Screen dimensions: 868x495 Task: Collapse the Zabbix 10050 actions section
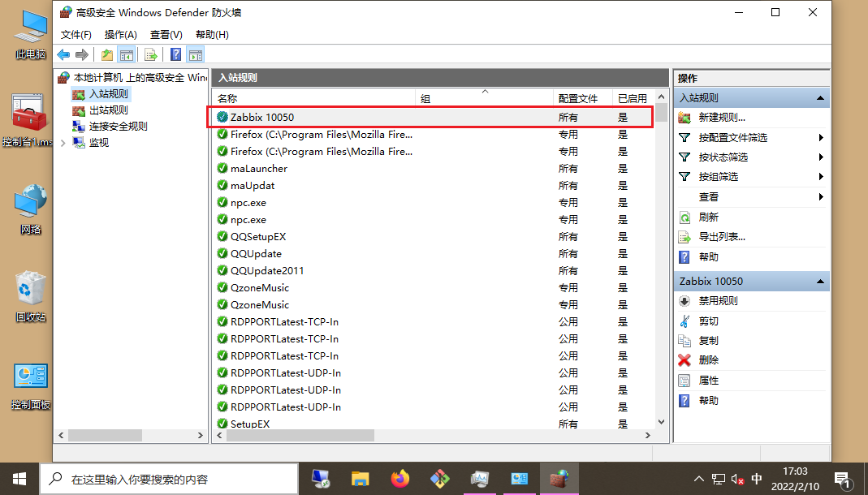(820, 281)
